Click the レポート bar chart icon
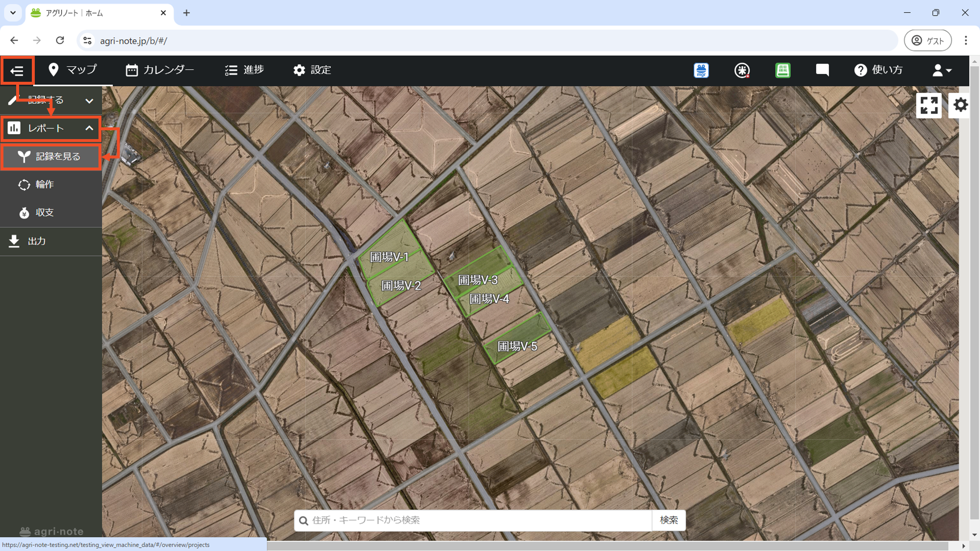 14,128
